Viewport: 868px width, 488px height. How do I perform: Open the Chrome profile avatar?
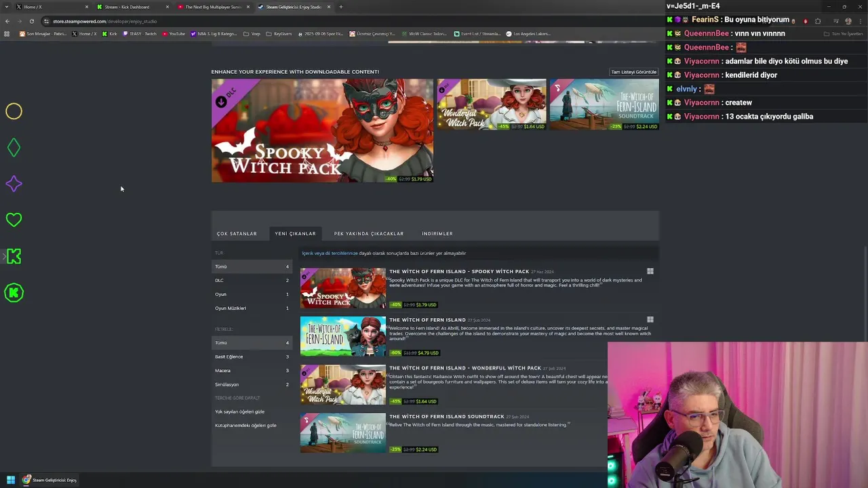pyautogui.click(x=848, y=21)
